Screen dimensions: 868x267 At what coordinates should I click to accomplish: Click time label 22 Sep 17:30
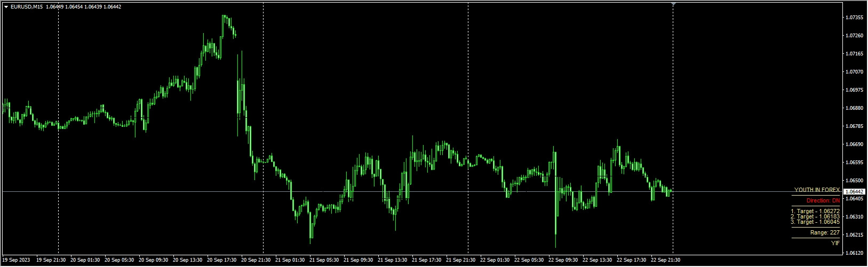click(632, 261)
